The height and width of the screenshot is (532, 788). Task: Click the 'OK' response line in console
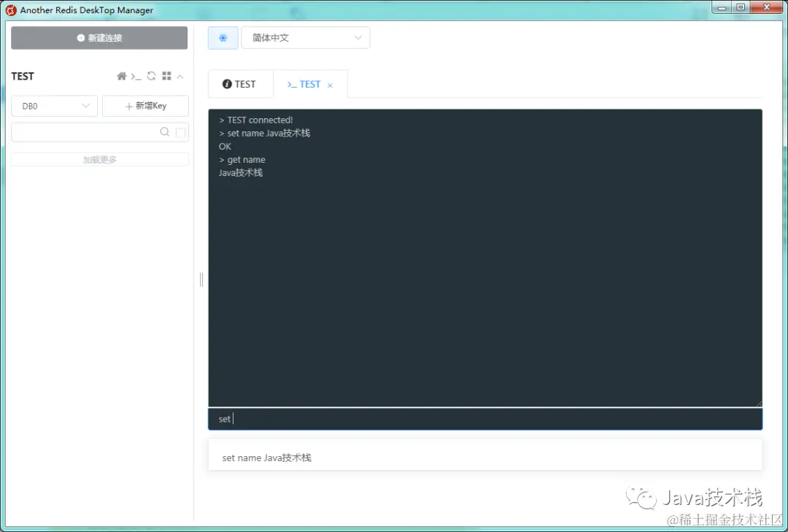225,147
